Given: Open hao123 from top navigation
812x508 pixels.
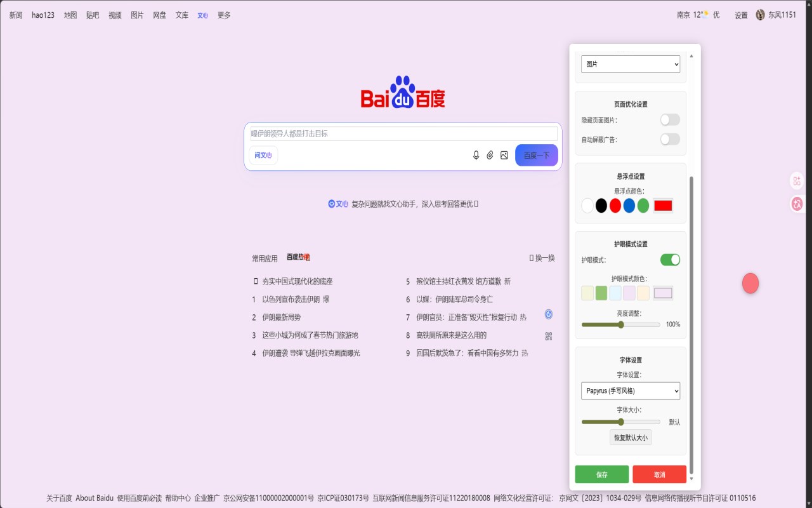Looking at the screenshot, I should tap(43, 15).
